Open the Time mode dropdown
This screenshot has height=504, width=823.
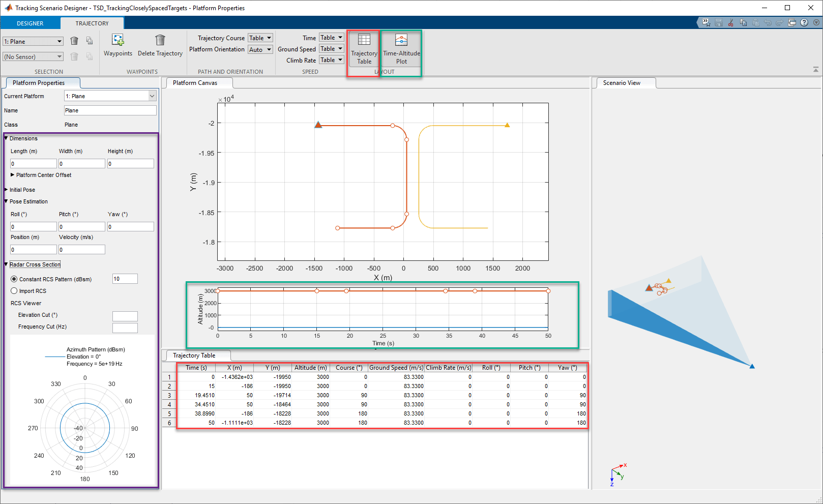coord(332,38)
